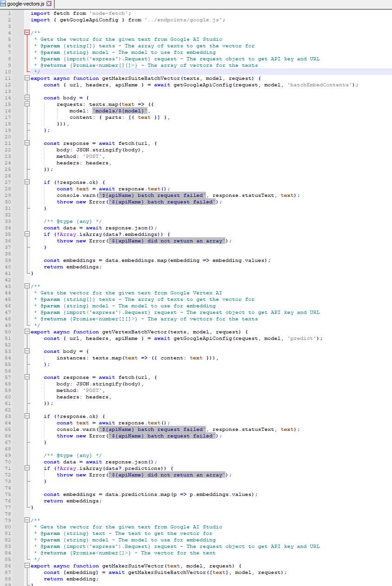Collapse the comment block starting at line 79
Viewport: 392px width, 586px height.
click(x=27, y=520)
